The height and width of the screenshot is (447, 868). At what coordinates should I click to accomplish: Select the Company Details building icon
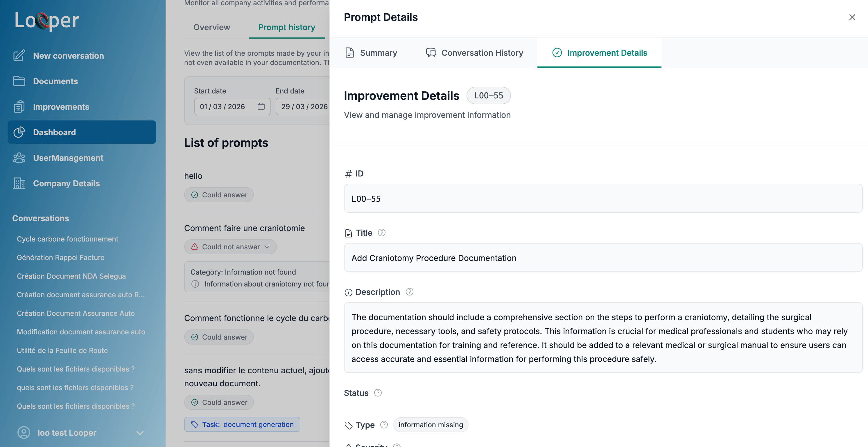point(19,183)
